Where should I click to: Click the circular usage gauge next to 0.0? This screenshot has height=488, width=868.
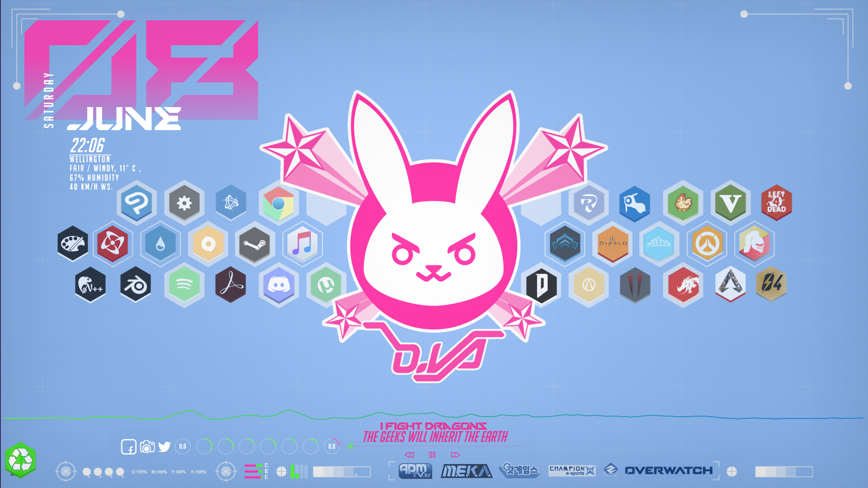click(x=204, y=446)
